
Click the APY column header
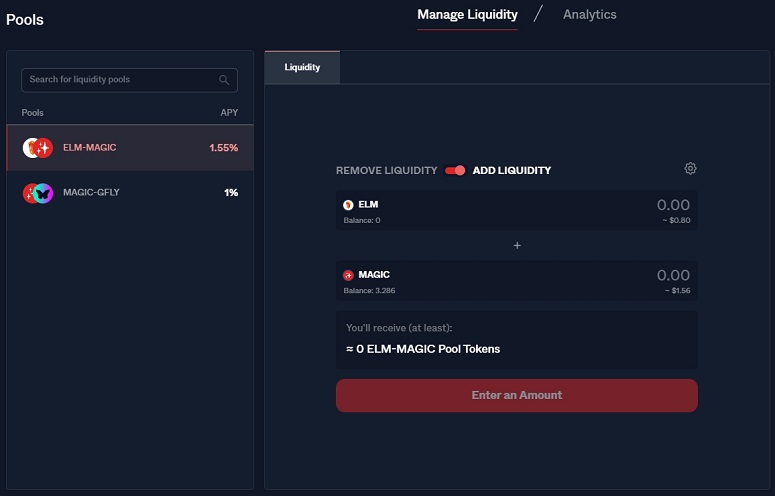[x=229, y=113]
